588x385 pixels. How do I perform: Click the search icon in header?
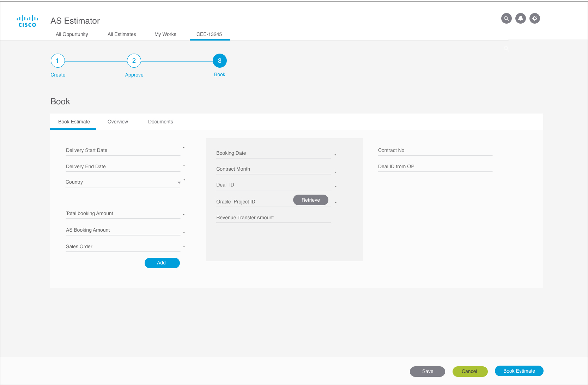click(x=506, y=18)
